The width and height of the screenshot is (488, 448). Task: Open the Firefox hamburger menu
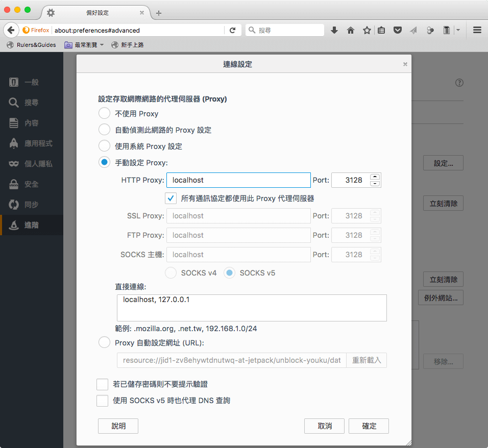(477, 30)
